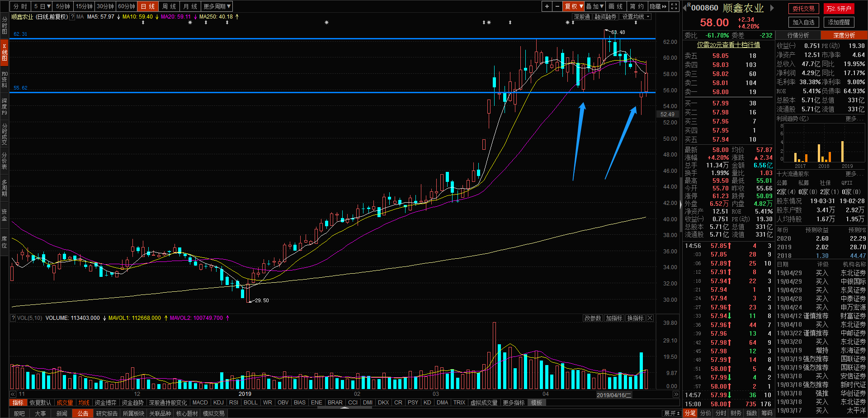Select 60分钟 period tab
This screenshot has width=868, height=418.
(x=127, y=6)
